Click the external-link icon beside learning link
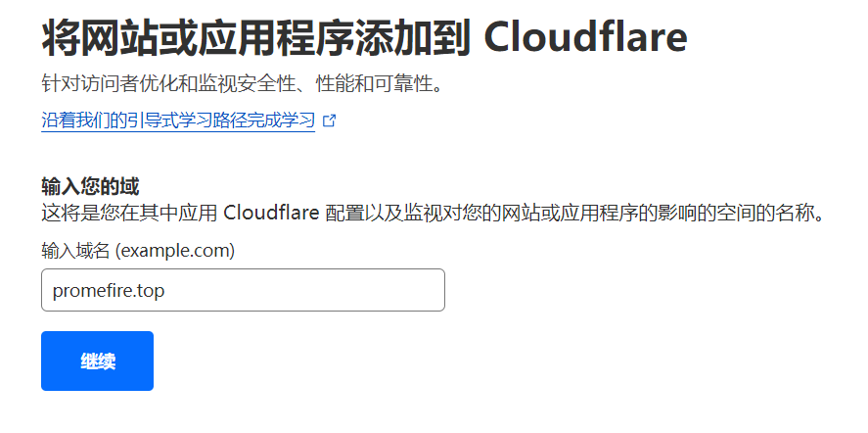Viewport: 868px width, 433px height. 330,120
